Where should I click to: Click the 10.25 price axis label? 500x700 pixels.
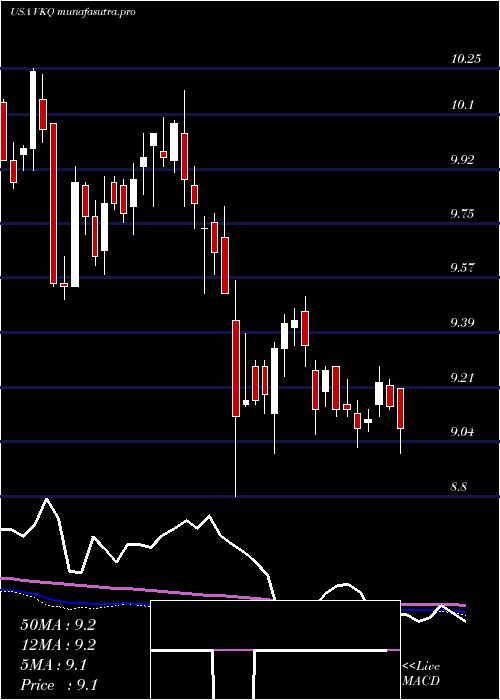pyautogui.click(x=466, y=58)
